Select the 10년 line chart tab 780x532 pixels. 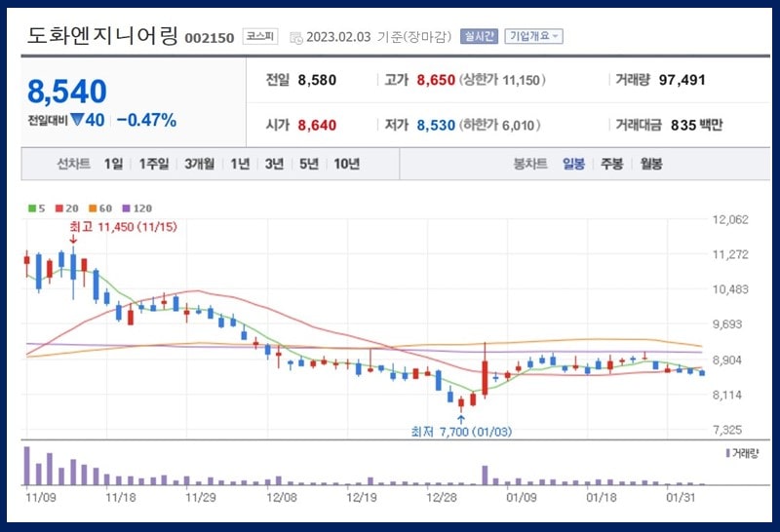347,164
